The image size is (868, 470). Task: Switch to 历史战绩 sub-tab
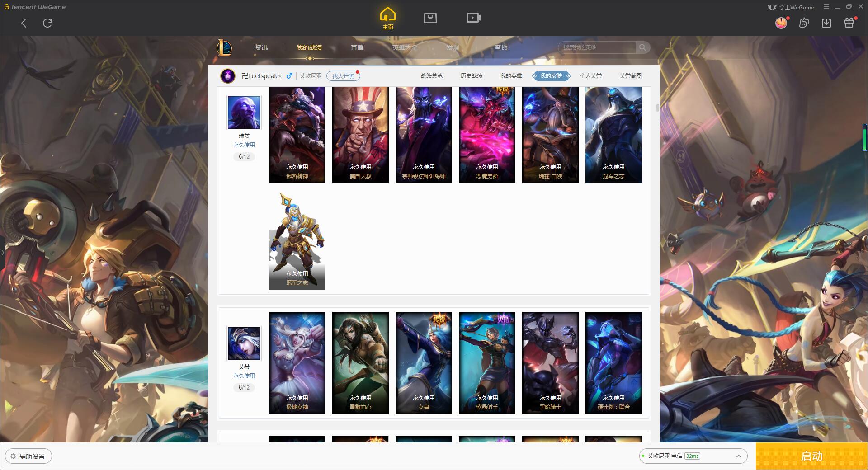pyautogui.click(x=472, y=76)
